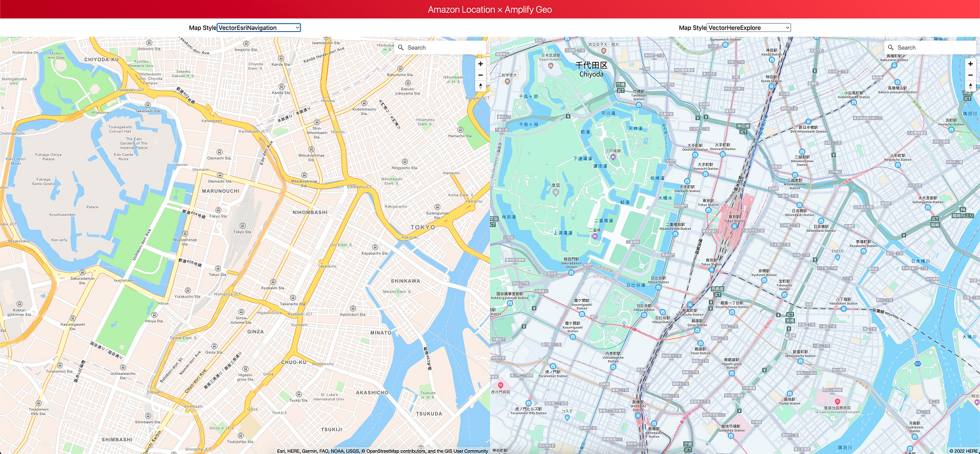
Task: Click the left map search magnifier icon
Action: tap(401, 47)
